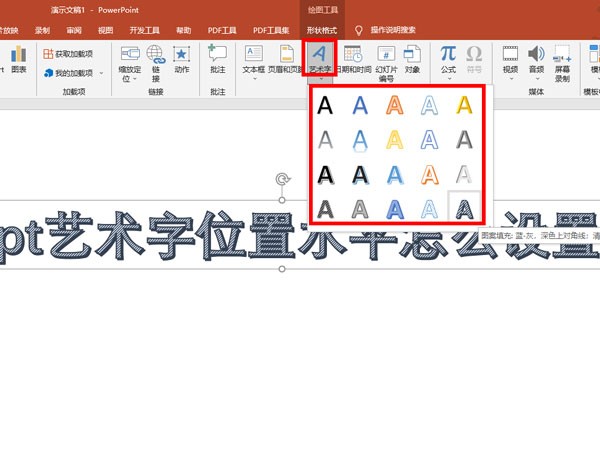The height and width of the screenshot is (450, 600).
Task: Choose the plain black A WordArt style in the first row
Action: (x=325, y=105)
